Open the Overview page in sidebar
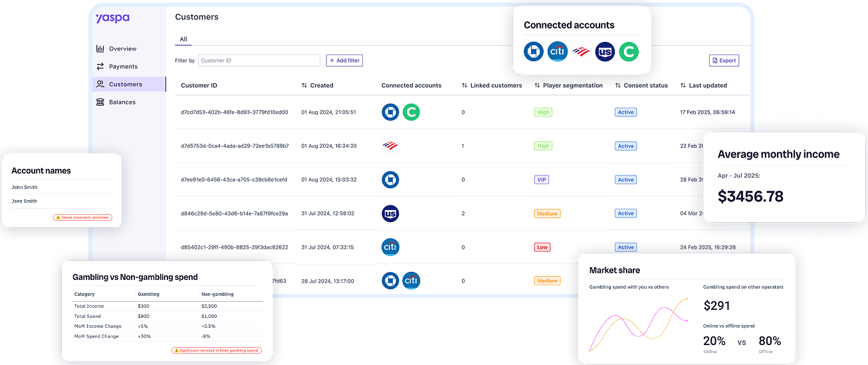868x365 pixels. (122, 49)
